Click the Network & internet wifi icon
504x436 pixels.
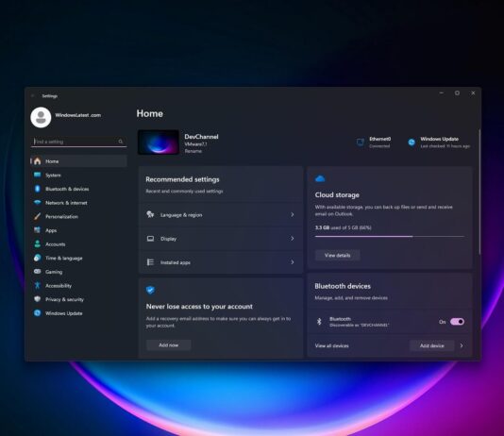coord(38,202)
